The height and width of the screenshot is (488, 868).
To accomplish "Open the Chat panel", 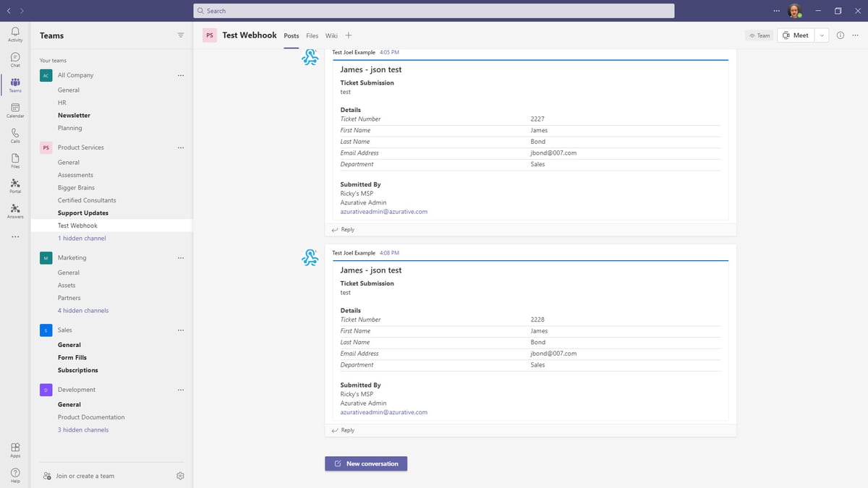I will tap(14, 59).
